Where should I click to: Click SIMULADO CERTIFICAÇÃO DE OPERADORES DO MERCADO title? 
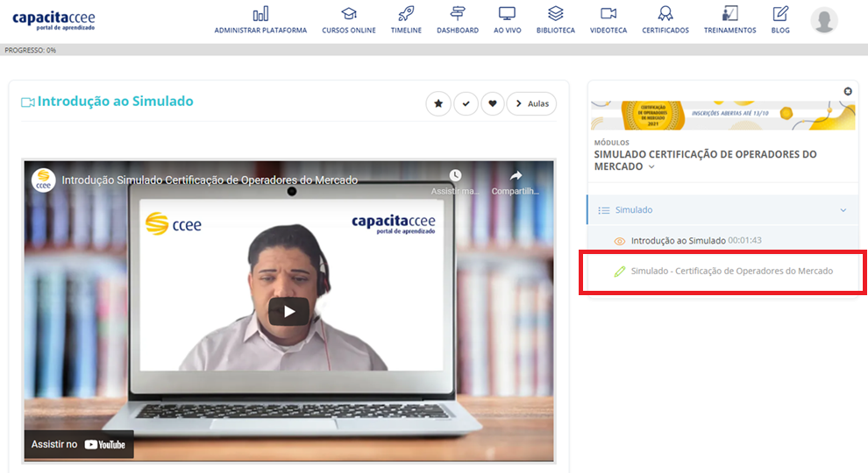pyautogui.click(x=705, y=160)
